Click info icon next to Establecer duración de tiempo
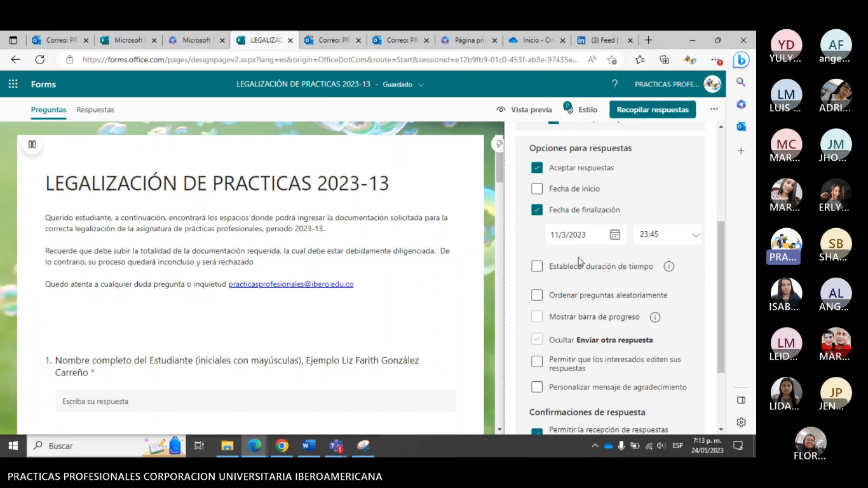This screenshot has width=868, height=488. [x=668, y=266]
